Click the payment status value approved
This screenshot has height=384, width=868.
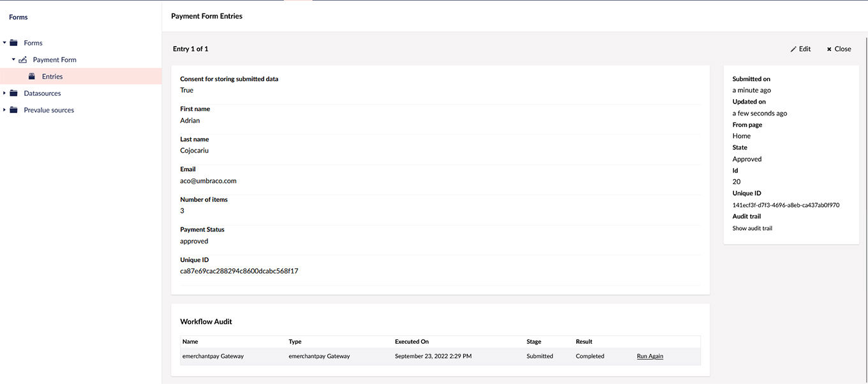194,242
